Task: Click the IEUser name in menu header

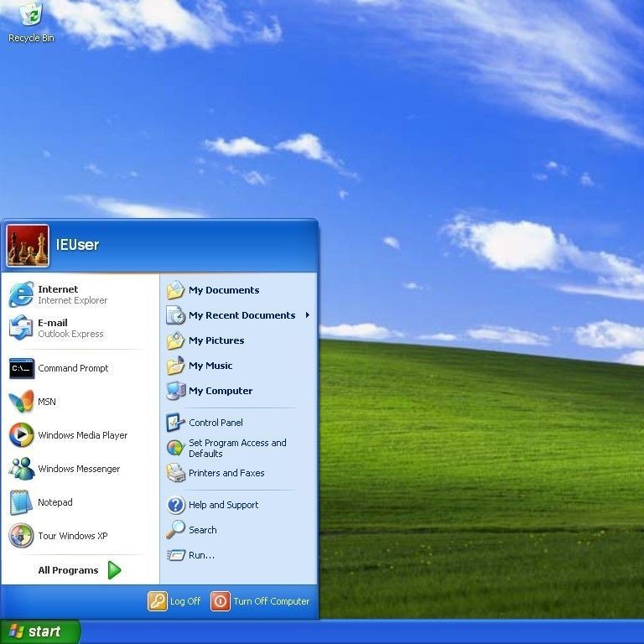Action: [x=77, y=245]
